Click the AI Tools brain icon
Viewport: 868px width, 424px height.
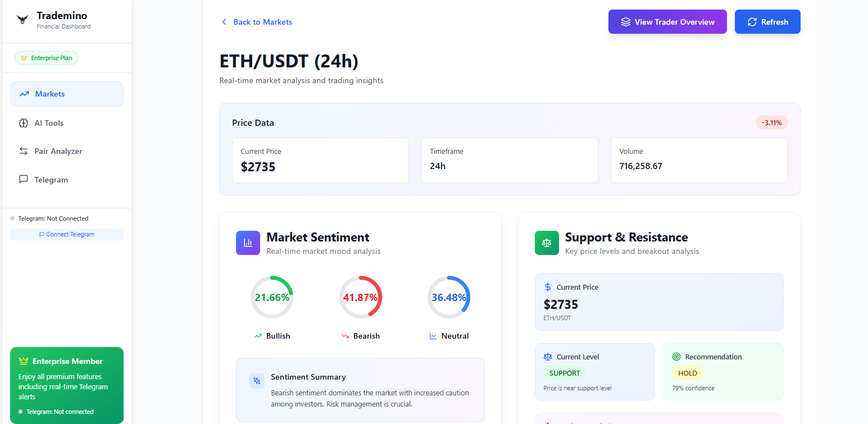pyautogui.click(x=23, y=122)
